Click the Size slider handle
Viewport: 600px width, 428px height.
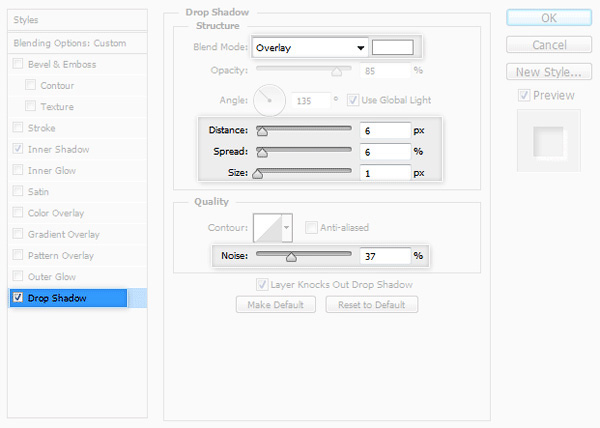(x=258, y=174)
